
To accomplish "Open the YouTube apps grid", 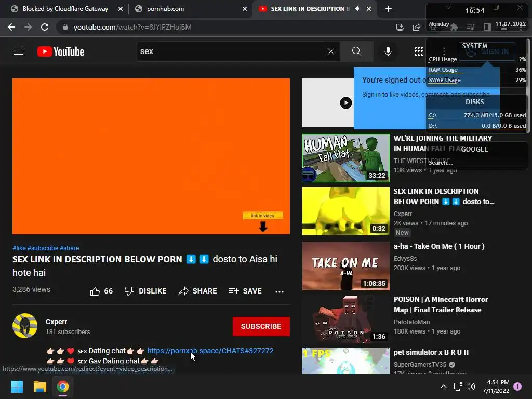I will click(419, 51).
